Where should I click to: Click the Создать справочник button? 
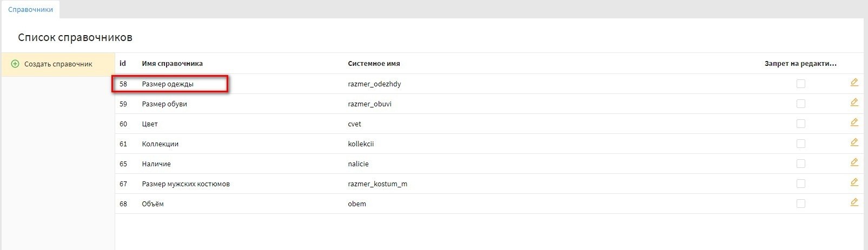click(x=58, y=64)
